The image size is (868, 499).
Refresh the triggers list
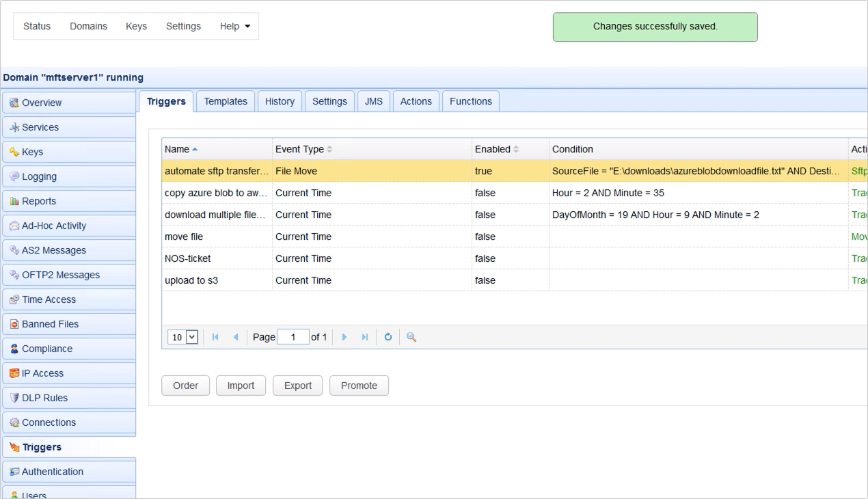click(388, 336)
